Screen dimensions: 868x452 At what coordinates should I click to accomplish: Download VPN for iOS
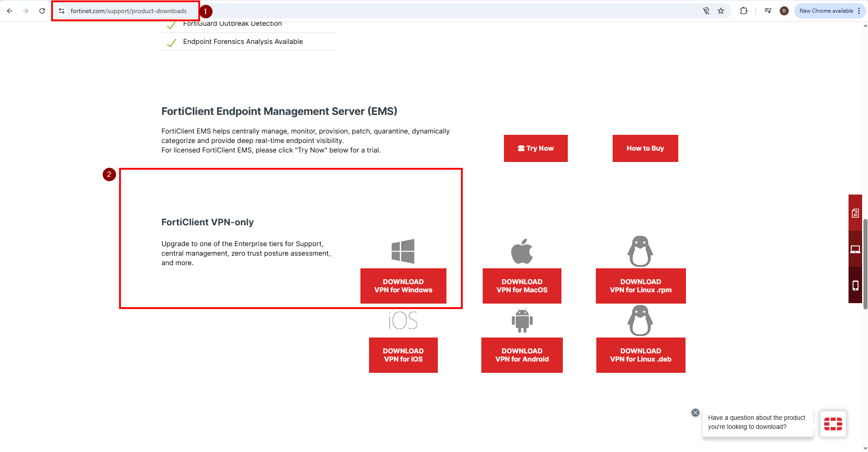coord(403,355)
